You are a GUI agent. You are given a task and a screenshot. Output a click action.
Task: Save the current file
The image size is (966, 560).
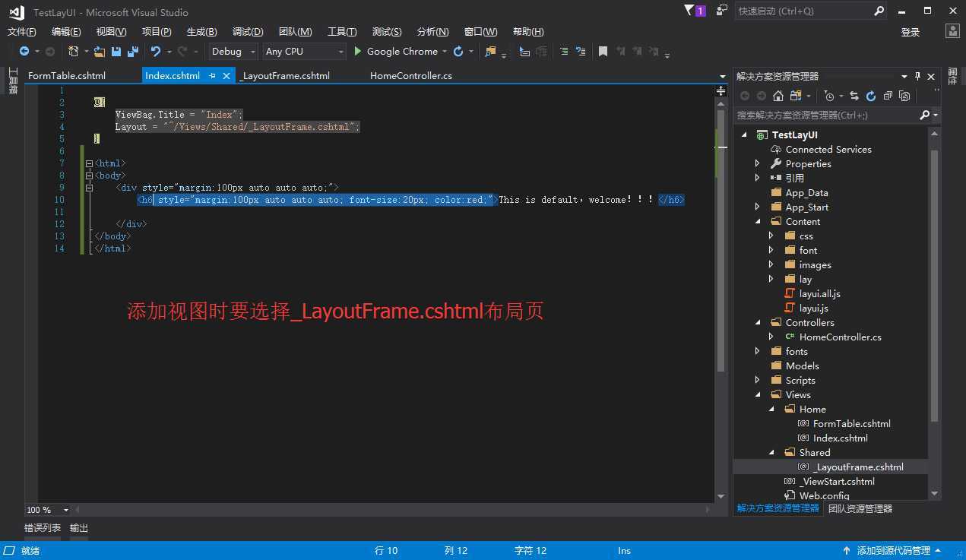click(x=116, y=52)
